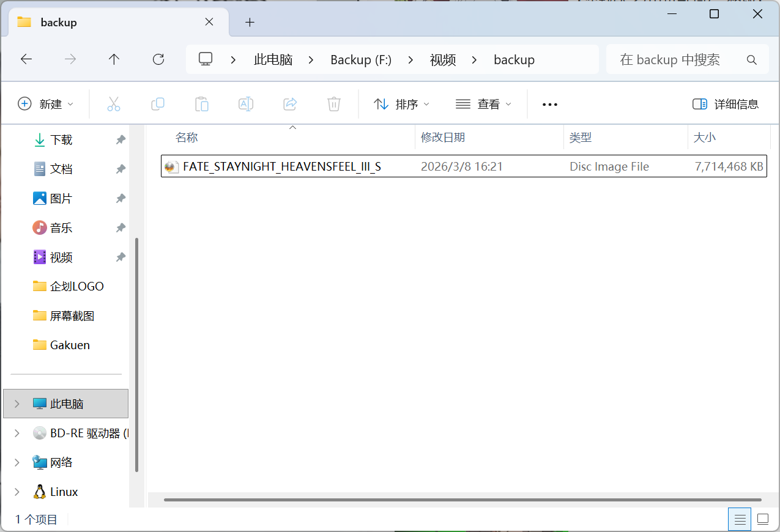Image resolution: width=780 pixels, height=532 pixels.
Task: Click the 在 backup 中搜索 search box
Action: coord(688,59)
